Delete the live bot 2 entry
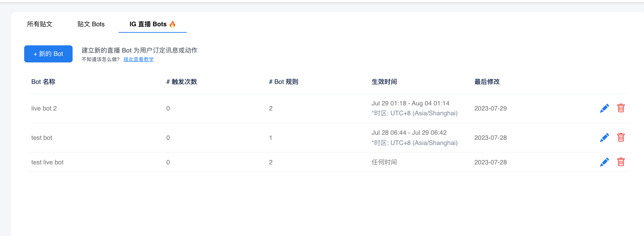The height and width of the screenshot is (236, 644). [620, 108]
